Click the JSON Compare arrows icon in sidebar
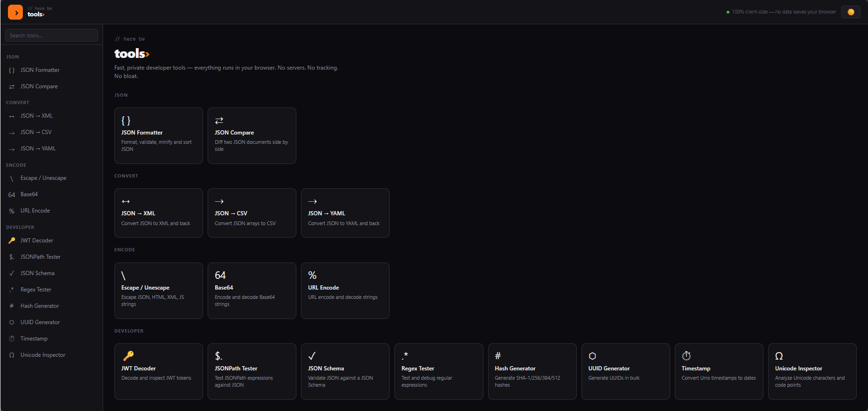 (12, 87)
